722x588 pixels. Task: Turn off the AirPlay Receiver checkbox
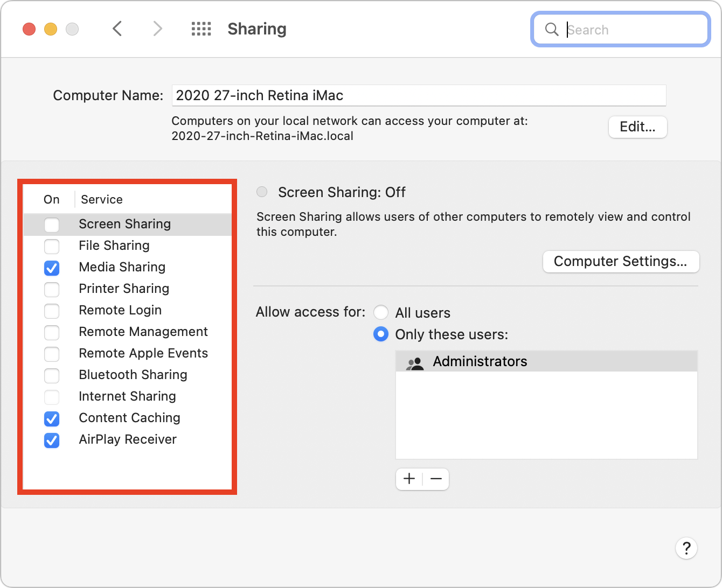[x=52, y=440]
